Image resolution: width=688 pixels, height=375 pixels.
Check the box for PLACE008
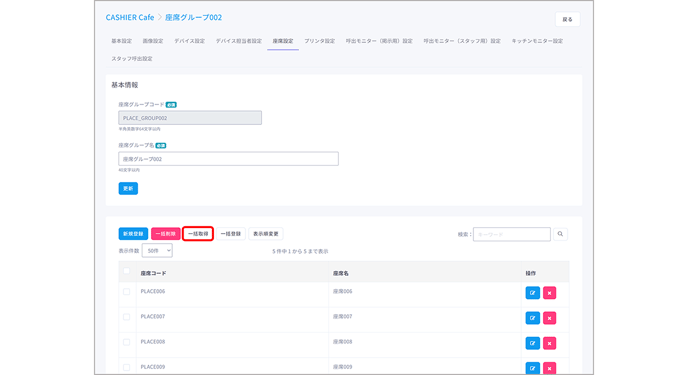pyautogui.click(x=126, y=342)
